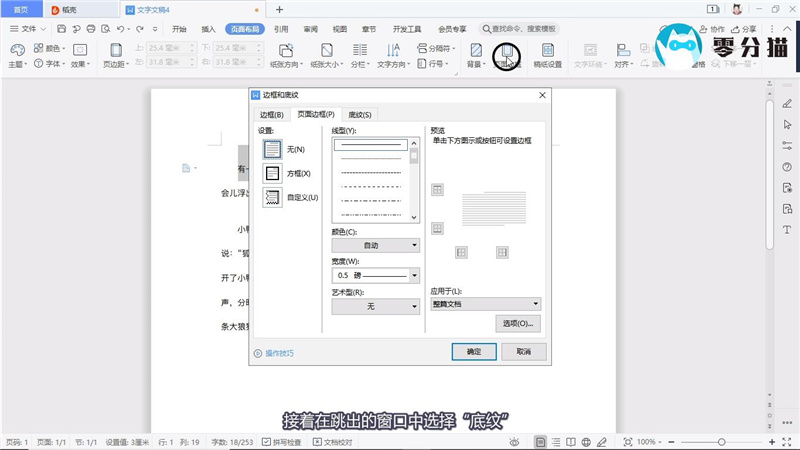The height and width of the screenshot is (450, 800).
Task: Click the 选项(O)... options button
Action: 518,324
